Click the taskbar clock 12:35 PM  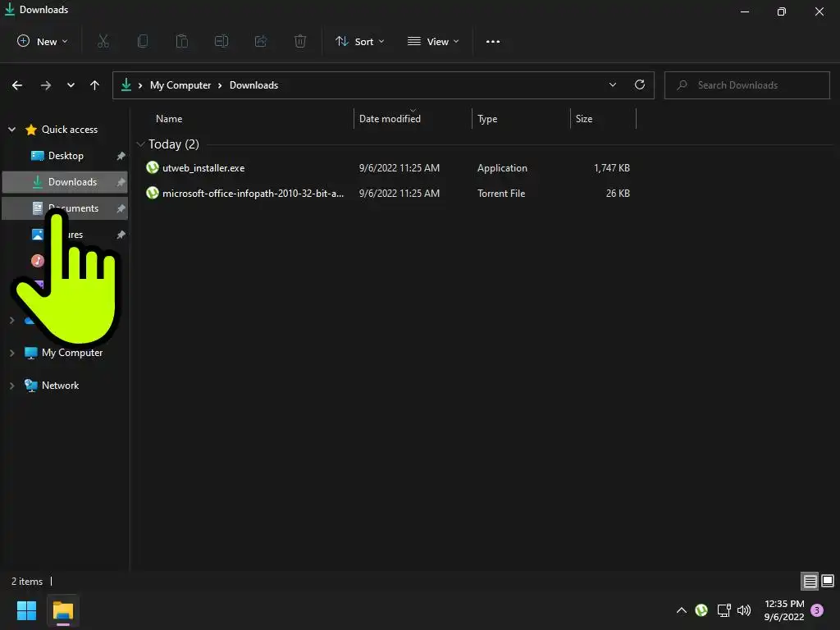[784, 604]
